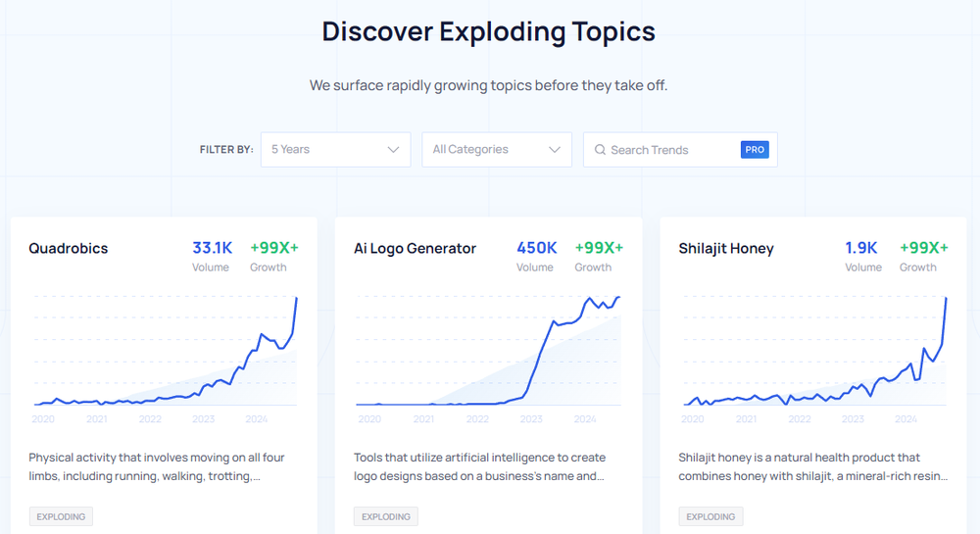Click the 1.9K volume value

pos(861,248)
